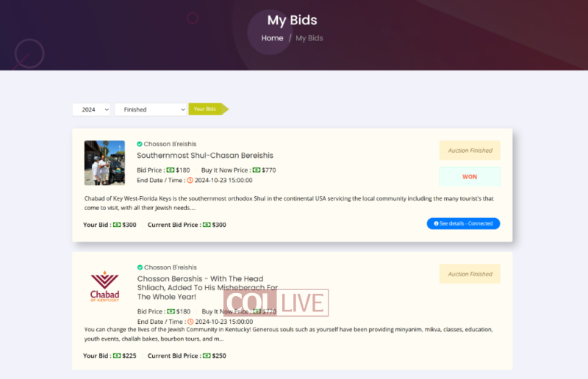Screen dimensions: 588x379
Task: Click green check icon in Kentucky listing
Action: pos(140,267)
